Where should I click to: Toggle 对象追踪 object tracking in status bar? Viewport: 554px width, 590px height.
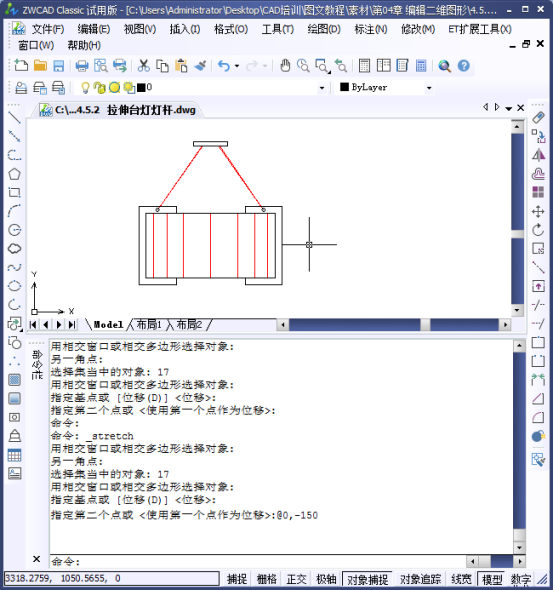tap(420, 579)
